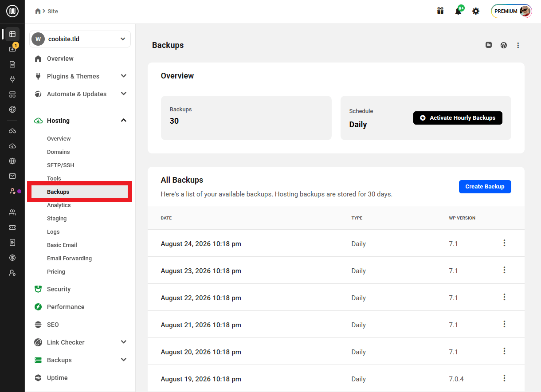This screenshot has height=392, width=541.
Task: Open Email Forwarding under Hosting
Action: point(69,259)
